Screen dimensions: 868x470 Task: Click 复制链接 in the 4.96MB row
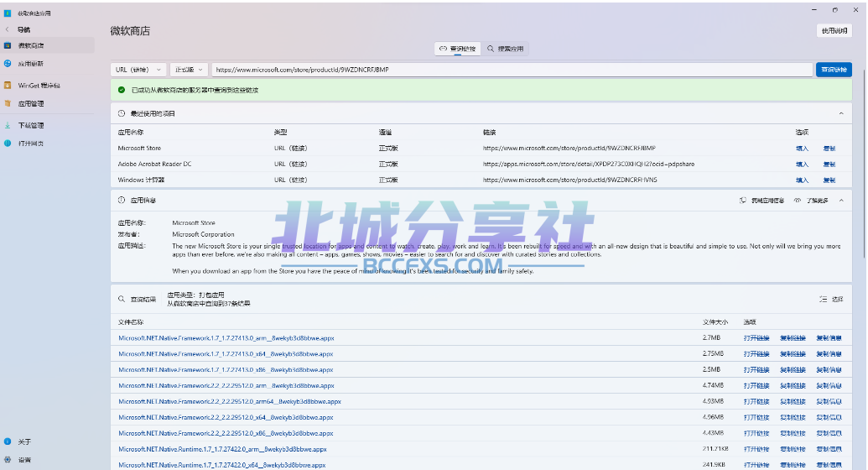pos(793,418)
